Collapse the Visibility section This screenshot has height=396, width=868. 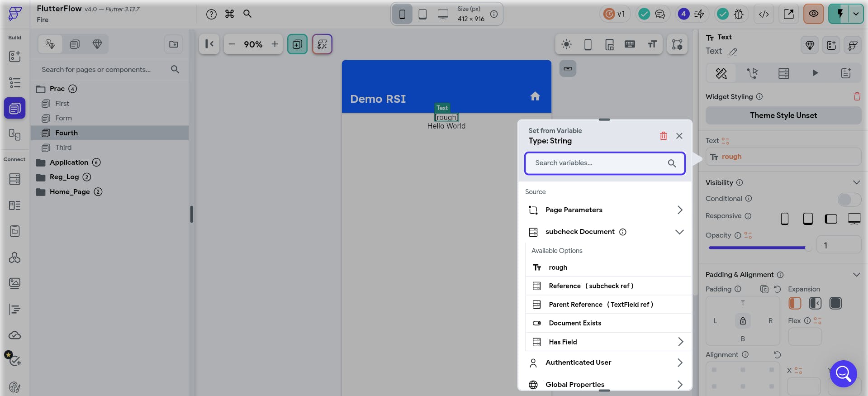(856, 182)
